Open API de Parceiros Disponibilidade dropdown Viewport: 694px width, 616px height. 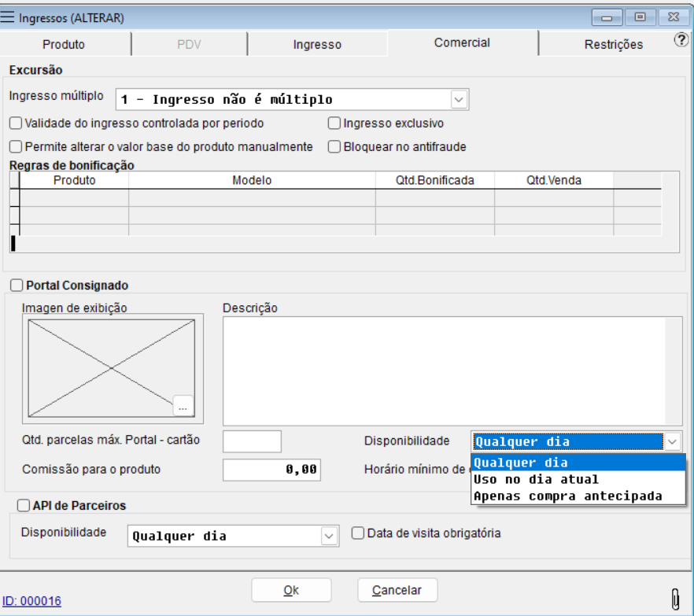[x=328, y=536]
